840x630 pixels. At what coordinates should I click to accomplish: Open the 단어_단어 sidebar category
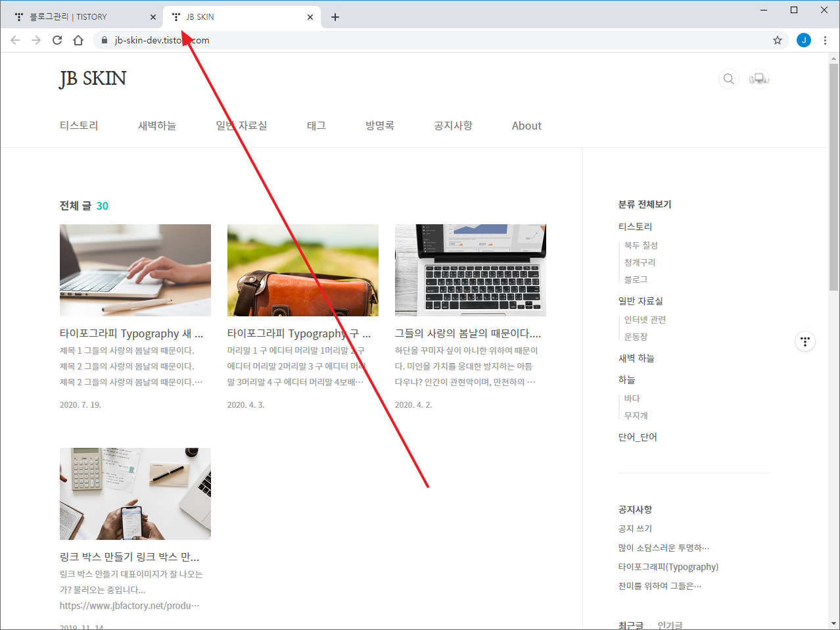638,437
